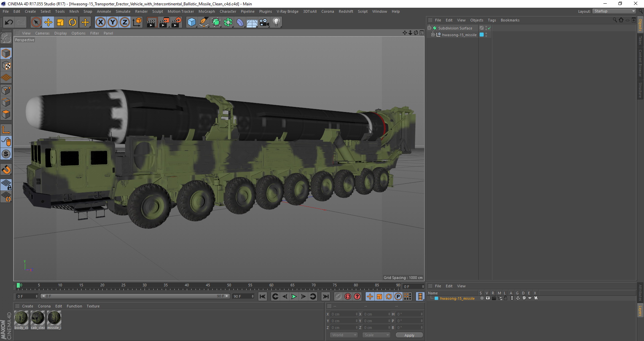The height and width of the screenshot is (341, 644).
Task: Toggle Subdivision Surface visibility dots
Action: (486, 28)
